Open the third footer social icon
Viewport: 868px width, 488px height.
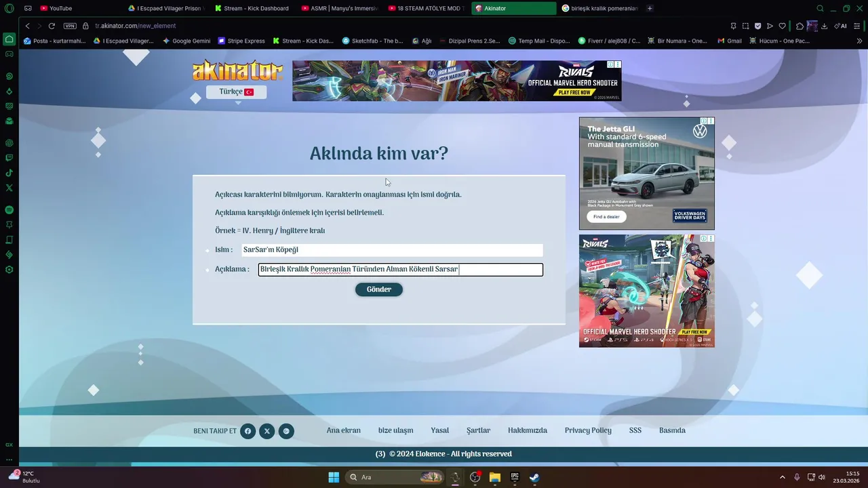coord(287,431)
